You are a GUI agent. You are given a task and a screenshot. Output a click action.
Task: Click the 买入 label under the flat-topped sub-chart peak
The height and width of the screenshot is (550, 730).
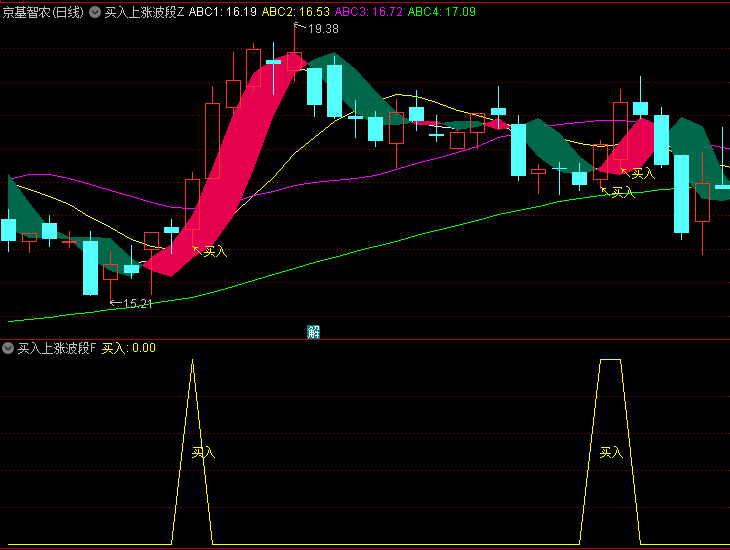coord(611,452)
